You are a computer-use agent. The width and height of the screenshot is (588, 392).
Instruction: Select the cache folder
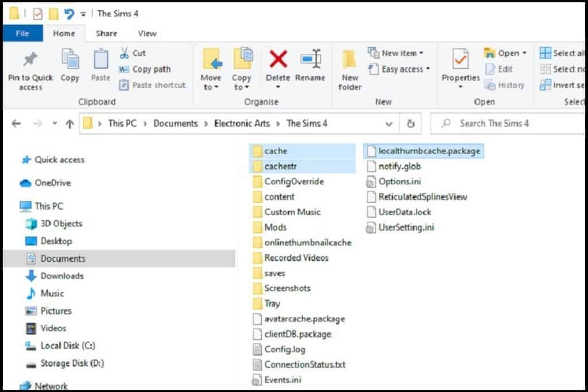302,151
